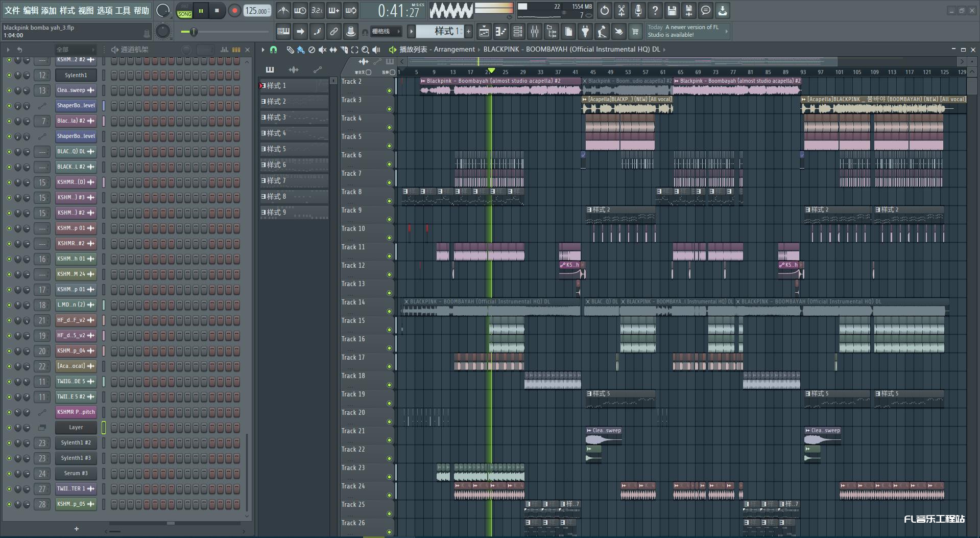This screenshot has height=538, width=980.
Task: Select the Playback speaker tool in playlist
Action: tap(376, 50)
